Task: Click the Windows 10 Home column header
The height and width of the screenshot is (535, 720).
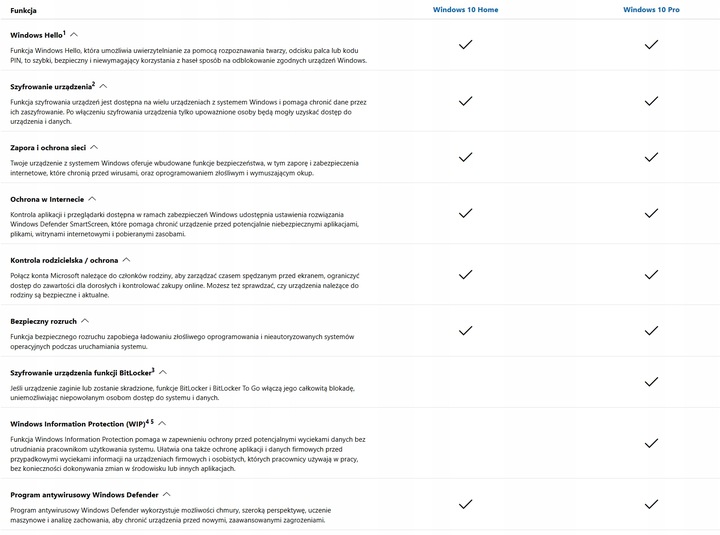Action: click(x=465, y=9)
